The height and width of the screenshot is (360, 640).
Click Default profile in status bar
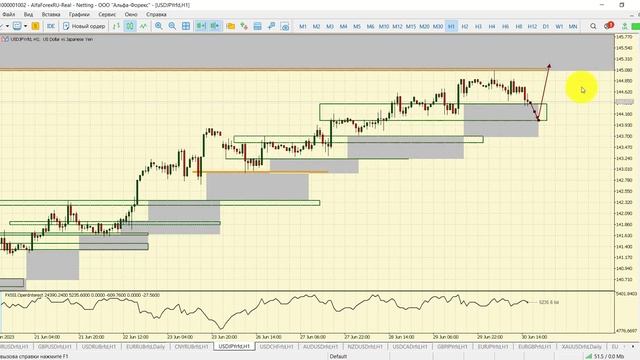pos(338,356)
